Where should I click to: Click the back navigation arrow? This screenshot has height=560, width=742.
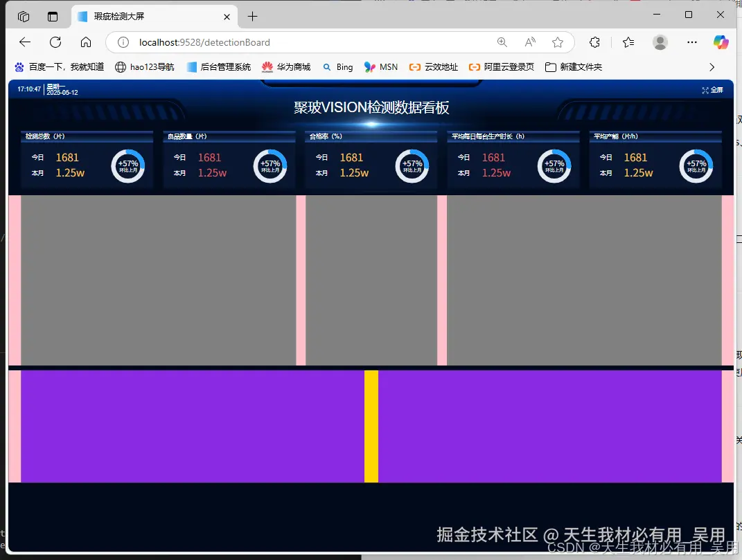tap(25, 42)
